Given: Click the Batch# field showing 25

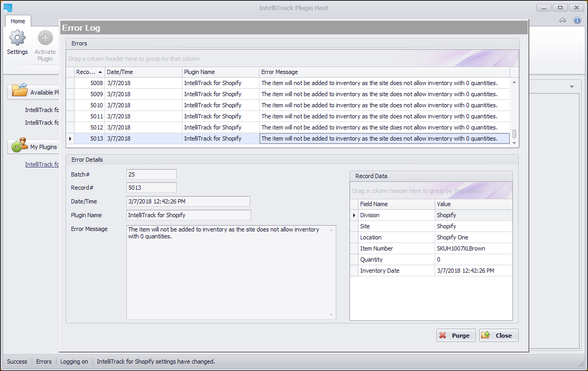Looking at the screenshot, I should (x=151, y=174).
